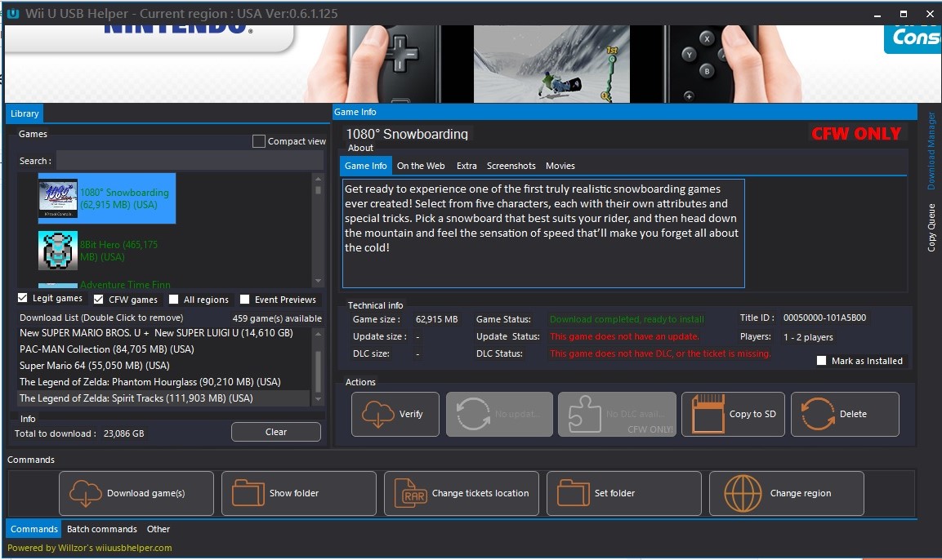The width and height of the screenshot is (942, 560).
Task: Uncheck the Legit games checkbox
Action: click(23, 298)
